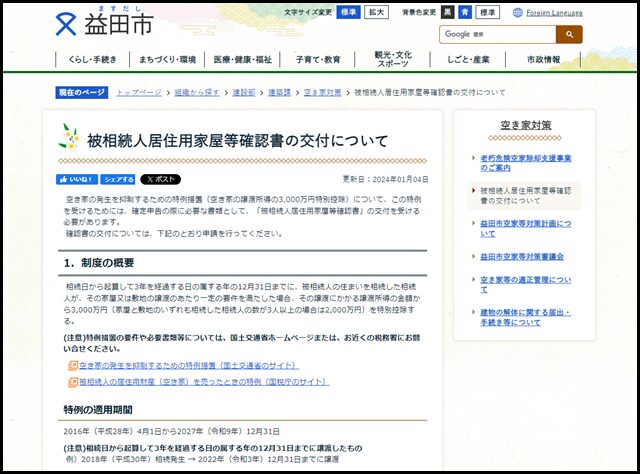Open 益田市空家等対策計画について sidebar link
The width and height of the screenshot is (640, 474).
(x=526, y=229)
